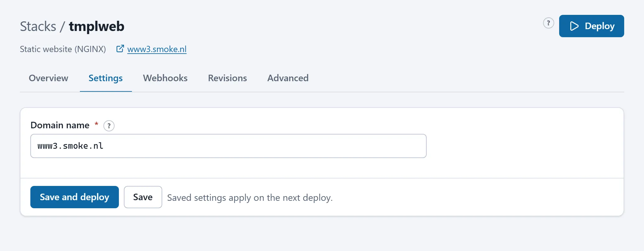Viewport: 644px width, 251px height.
Task: Select the Settings tab
Action: [106, 78]
